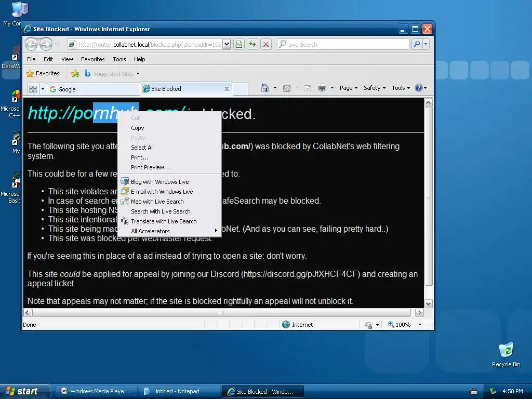The image size is (532, 399).
Task: Click the Refresh page icon
Action: [x=252, y=45]
